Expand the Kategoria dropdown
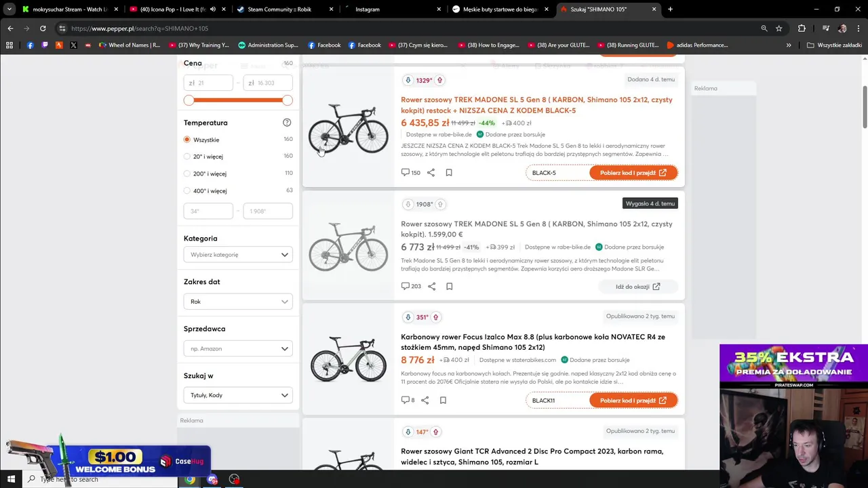868x488 pixels. [x=238, y=255]
